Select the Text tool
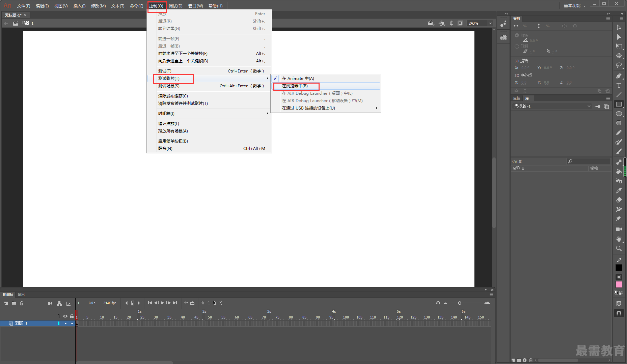The height and width of the screenshot is (364, 627). coord(619,85)
